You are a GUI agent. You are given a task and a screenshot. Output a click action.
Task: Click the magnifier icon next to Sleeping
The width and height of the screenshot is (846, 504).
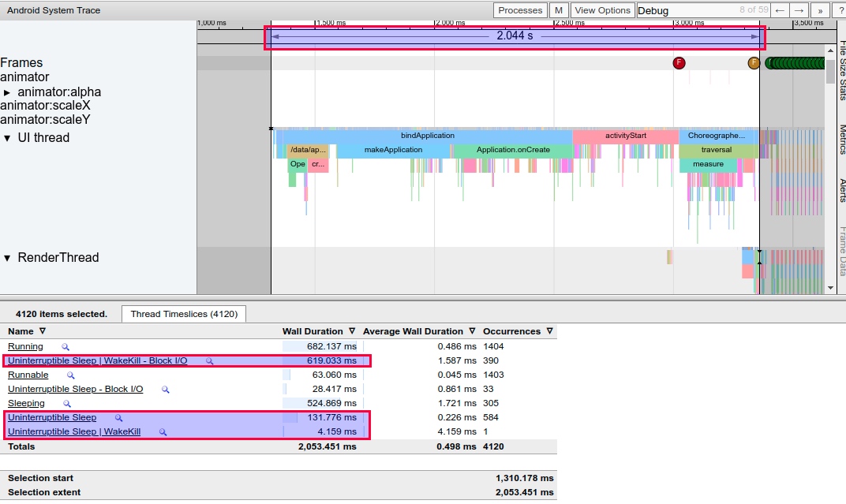[x=67, y=404]
